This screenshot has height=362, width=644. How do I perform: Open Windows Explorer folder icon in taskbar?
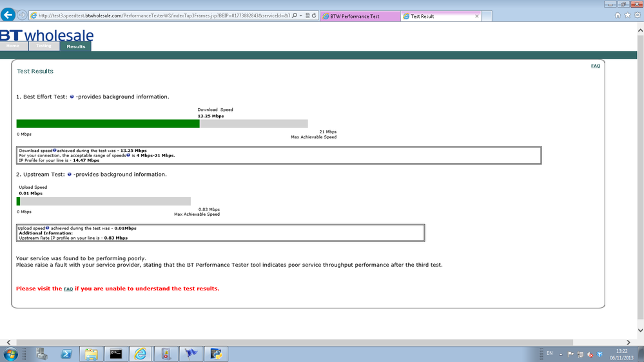click(x=91, y=354)
